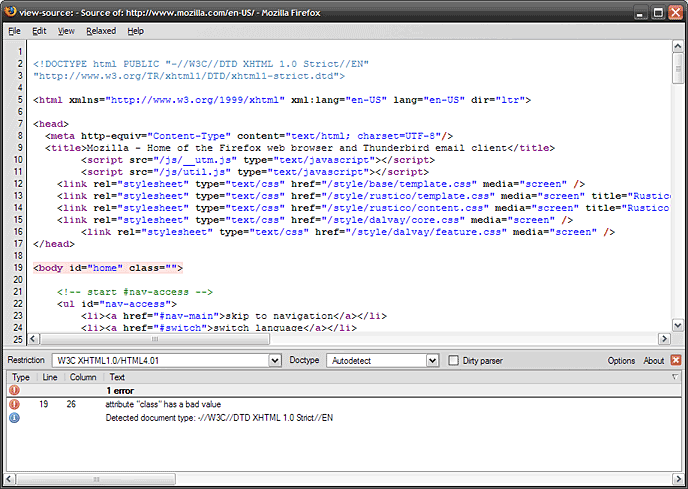
Task: Click the blue info icon for detected doctype
Action: [14, 418]
